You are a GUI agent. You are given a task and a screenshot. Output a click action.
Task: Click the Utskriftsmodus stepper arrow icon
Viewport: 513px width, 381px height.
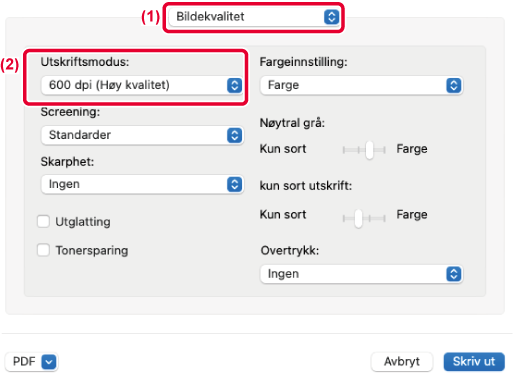pos(234,85)
